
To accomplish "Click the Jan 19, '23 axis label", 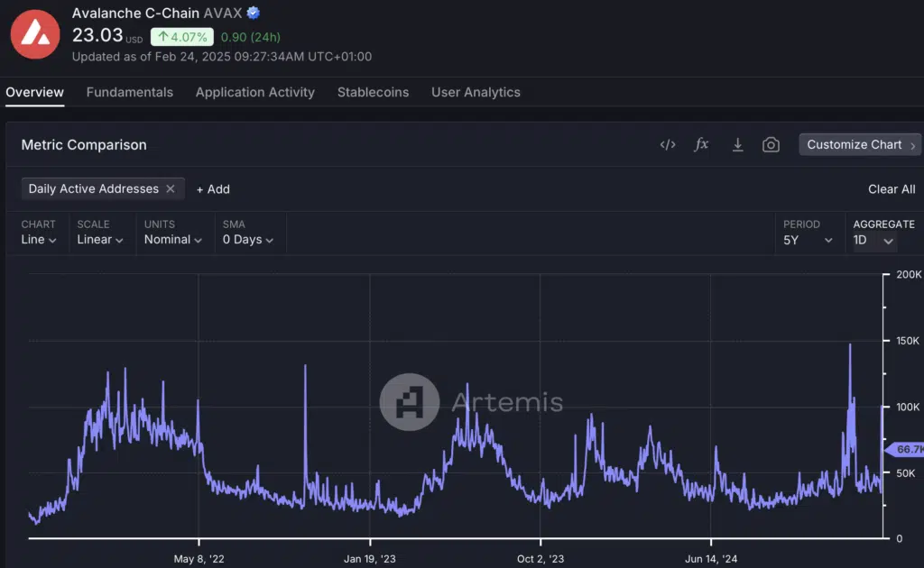I will [370, 559].
